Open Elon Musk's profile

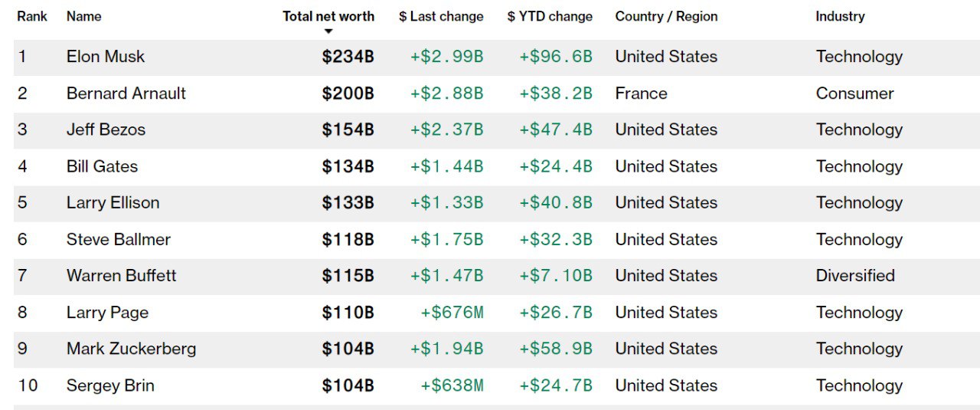click(x=106, y=57)
